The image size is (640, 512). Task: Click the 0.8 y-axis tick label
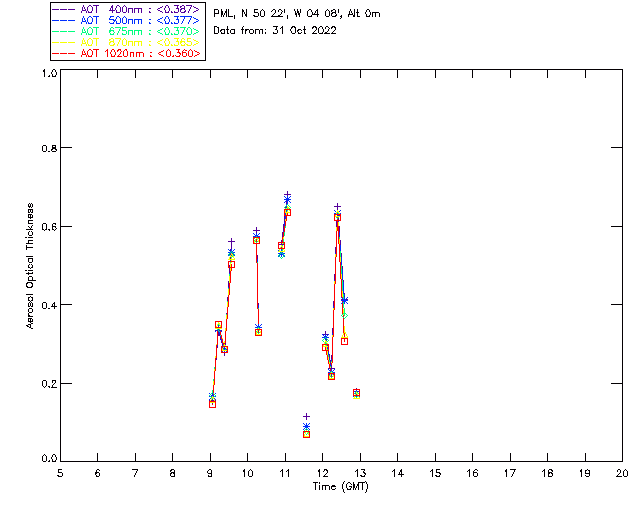(49, 148)
